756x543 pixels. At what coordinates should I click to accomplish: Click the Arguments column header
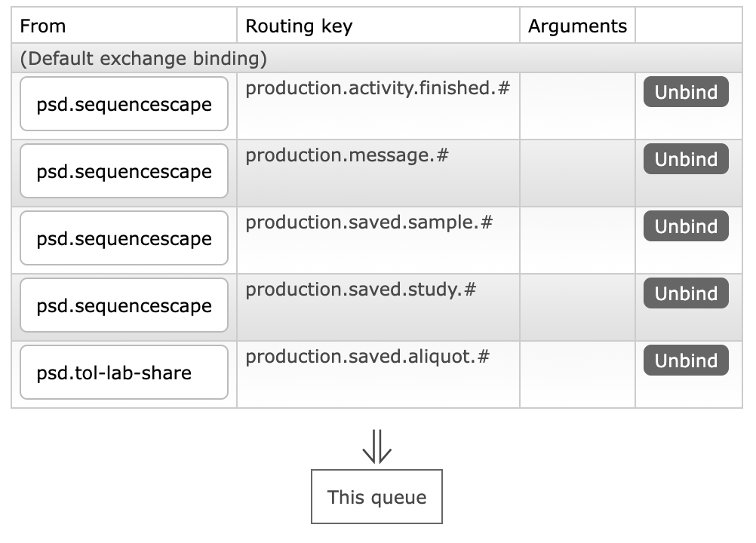(x=577, y=26)
